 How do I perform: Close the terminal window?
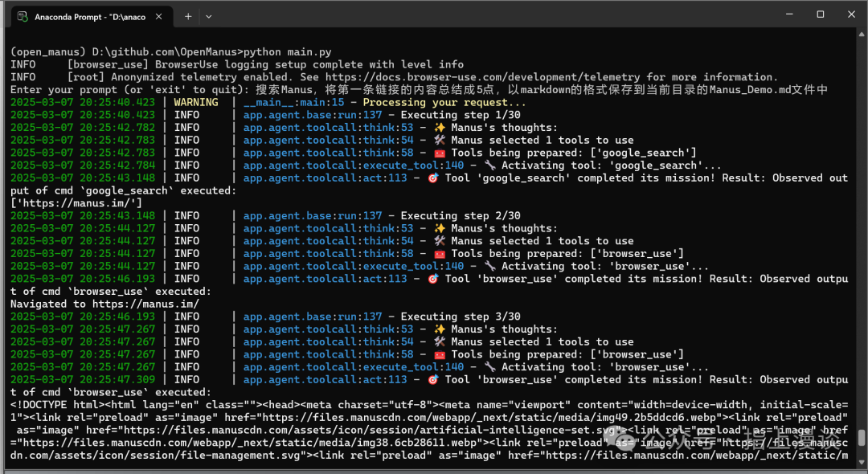coord(850,14)
